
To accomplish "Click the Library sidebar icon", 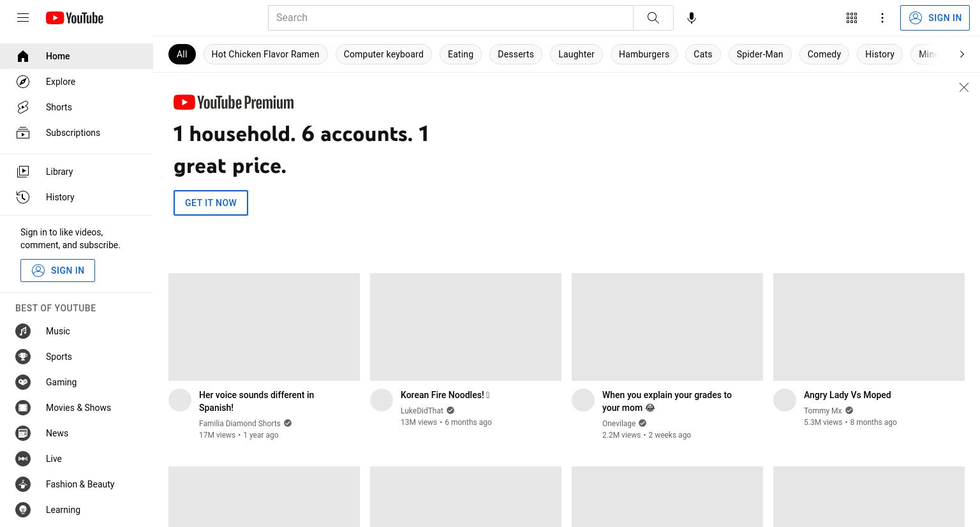I will point(23,172).
